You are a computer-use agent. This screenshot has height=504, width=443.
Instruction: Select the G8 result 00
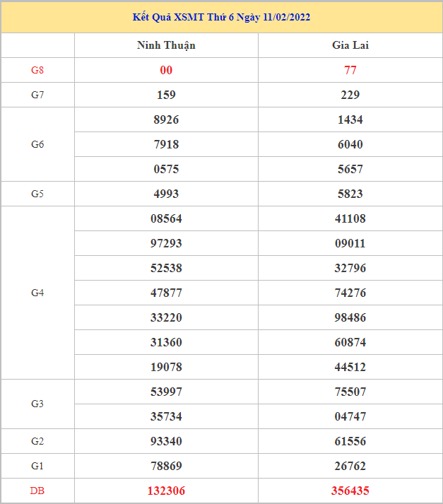tap(166, 70)
